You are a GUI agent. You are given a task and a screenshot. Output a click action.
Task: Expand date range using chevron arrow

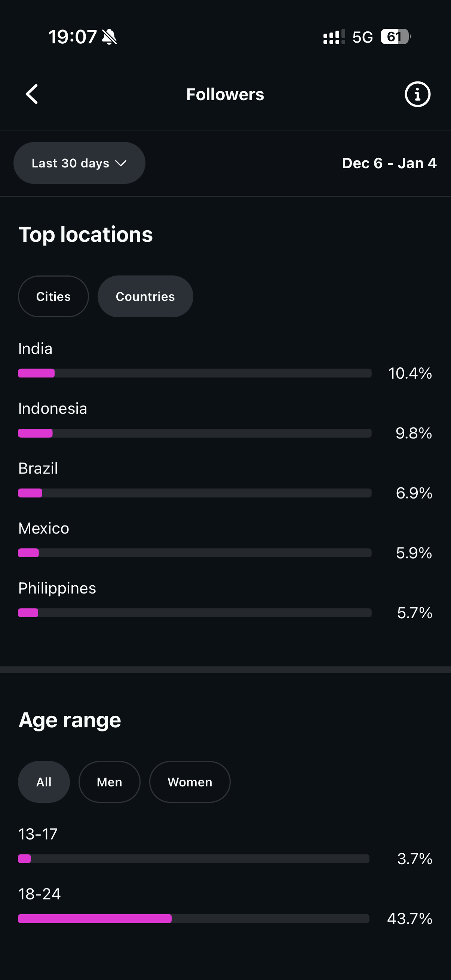(x=121, y=163)
